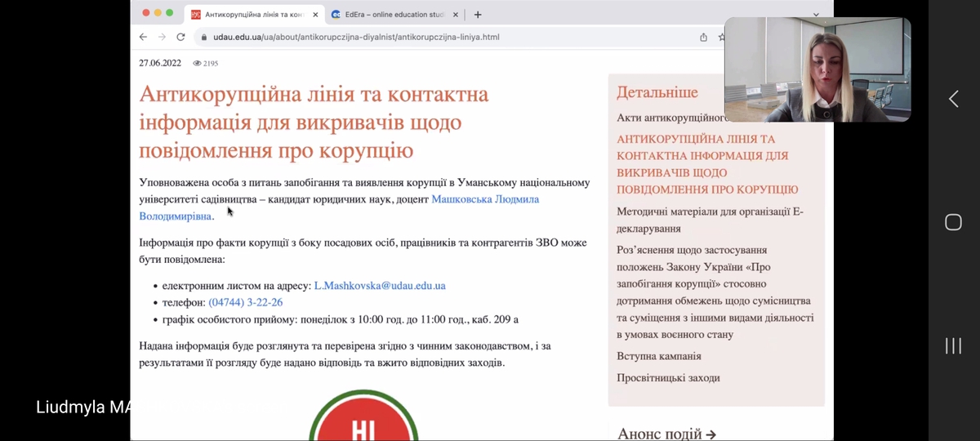This screenshot has width=980, height=441.
Task: Open the Анонс подій heading link
Action: click(x=666, y=434)
